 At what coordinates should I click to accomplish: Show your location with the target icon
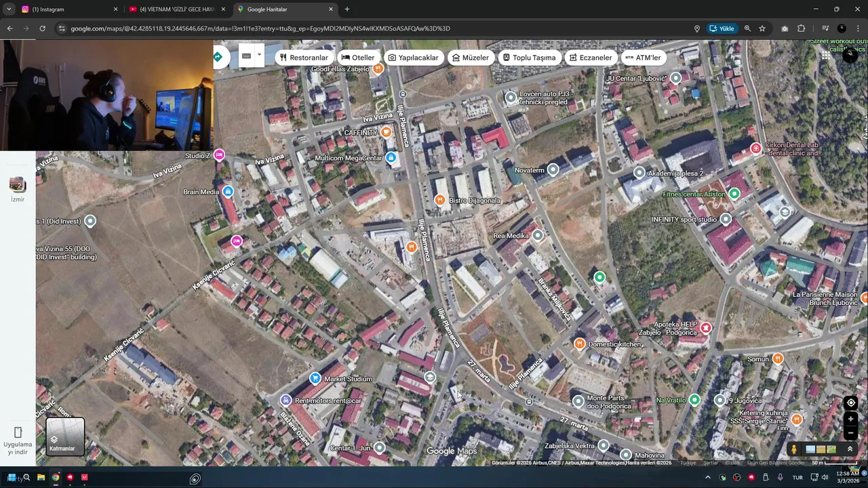850,403
